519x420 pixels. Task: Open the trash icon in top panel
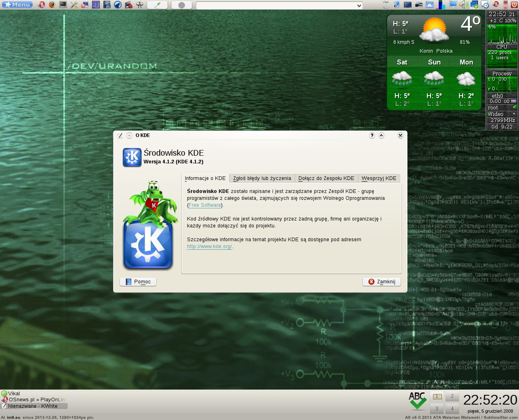point(386,5)
